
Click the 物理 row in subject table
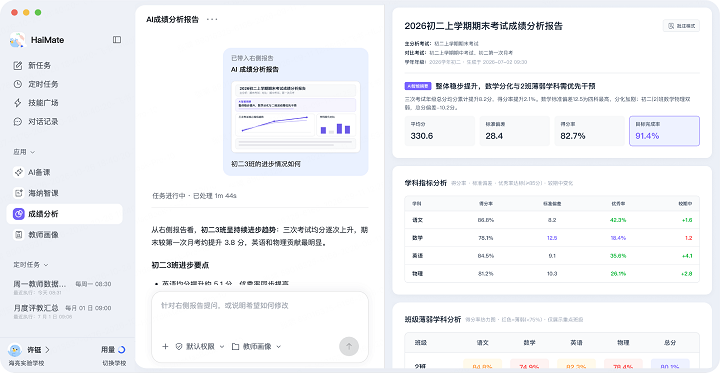[x=552, y=274]
